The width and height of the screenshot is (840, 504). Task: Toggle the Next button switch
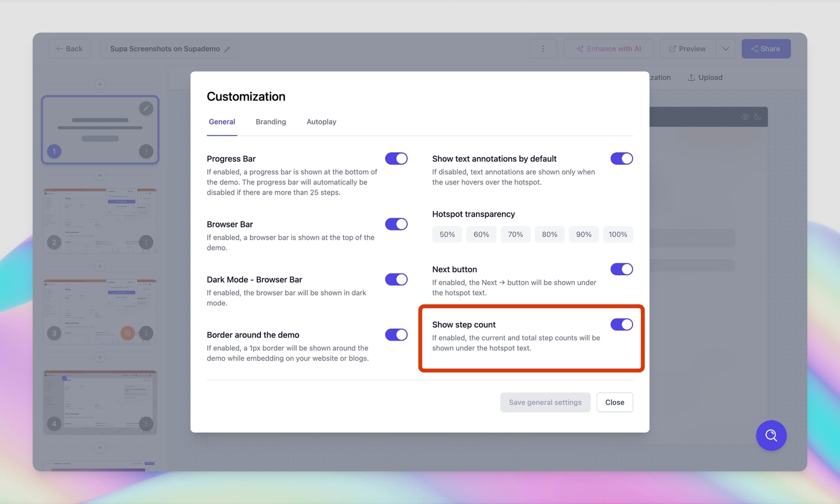(622, 269)
